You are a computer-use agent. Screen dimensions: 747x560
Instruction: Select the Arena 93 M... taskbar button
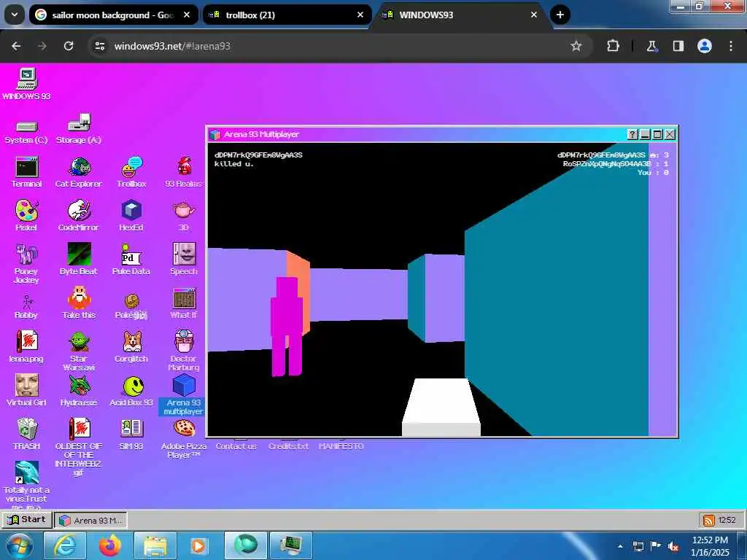pos(90,521)
